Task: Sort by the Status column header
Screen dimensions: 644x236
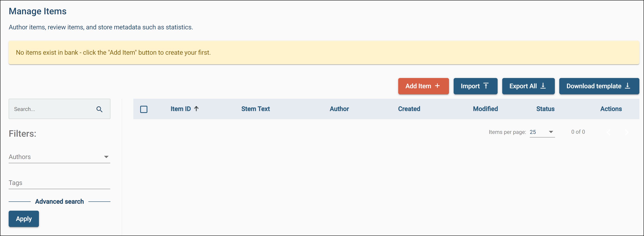Action: tap(545, 109)
